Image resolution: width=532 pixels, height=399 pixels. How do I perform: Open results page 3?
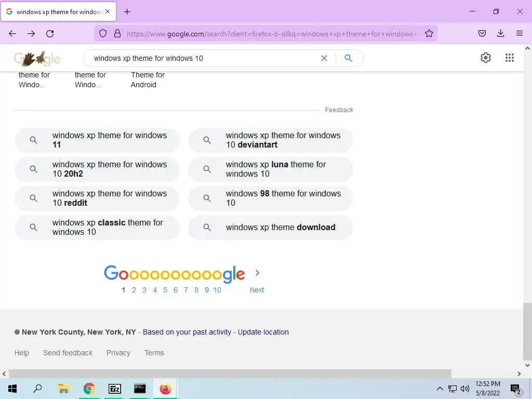click(x=144, y=290)
